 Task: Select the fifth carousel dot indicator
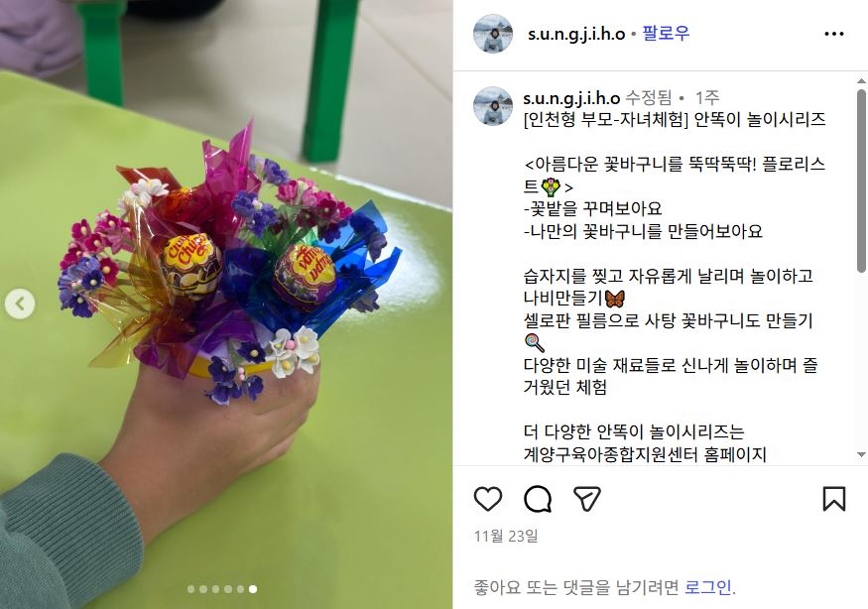click(x=240, y=589)
